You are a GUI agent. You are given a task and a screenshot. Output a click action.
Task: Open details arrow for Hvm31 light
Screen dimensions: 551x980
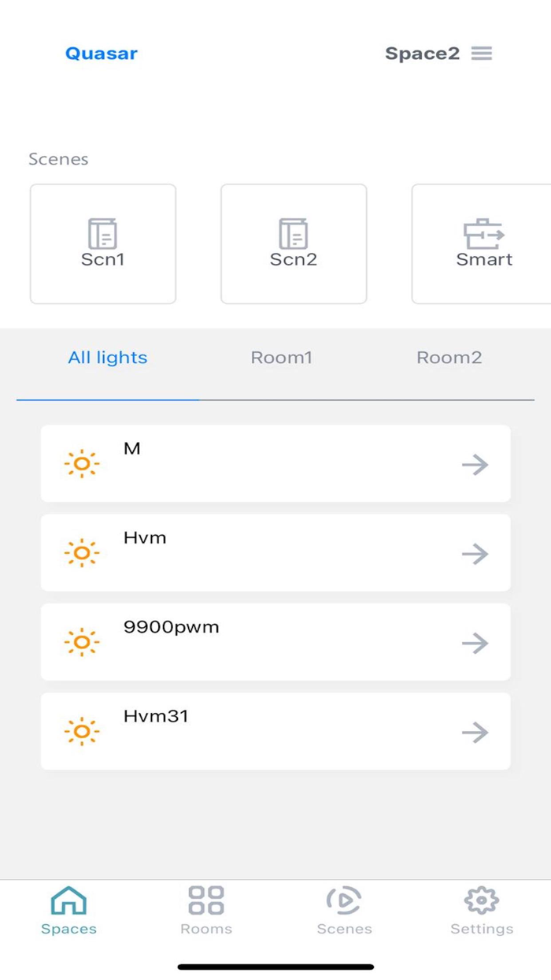tap(475, 733)
